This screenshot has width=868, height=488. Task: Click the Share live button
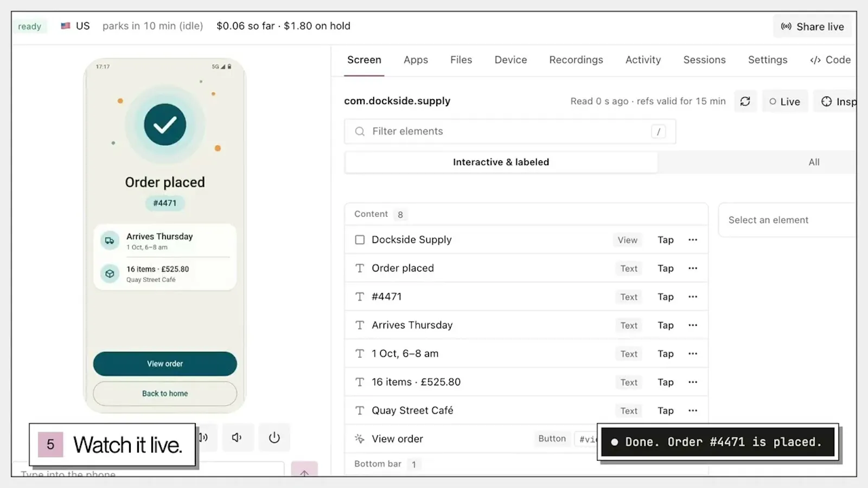[812, 27]
